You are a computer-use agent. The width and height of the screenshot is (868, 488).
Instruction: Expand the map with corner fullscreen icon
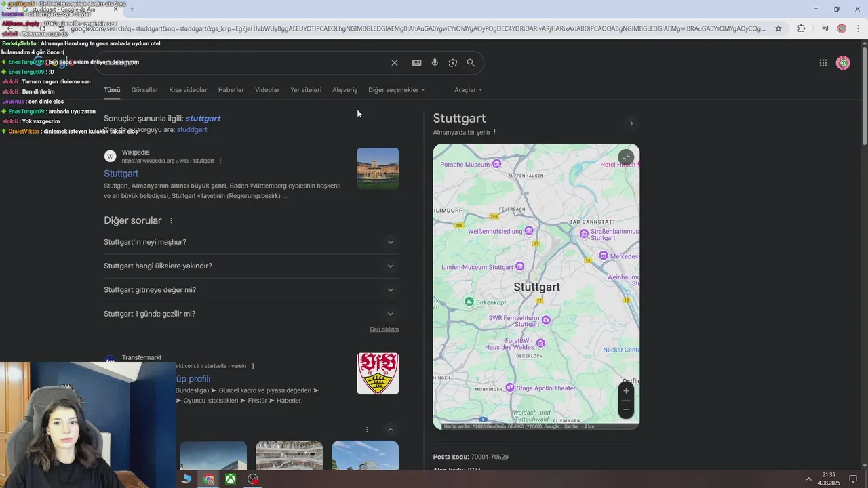tap(625, 157)
